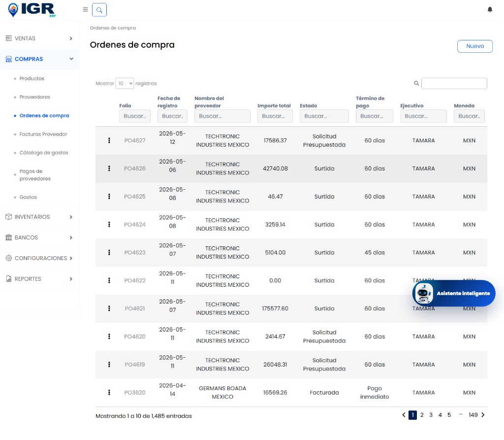The image size is (504, 440).
Task: Open the Mostrar registros count dropdown
Action: 125,83
